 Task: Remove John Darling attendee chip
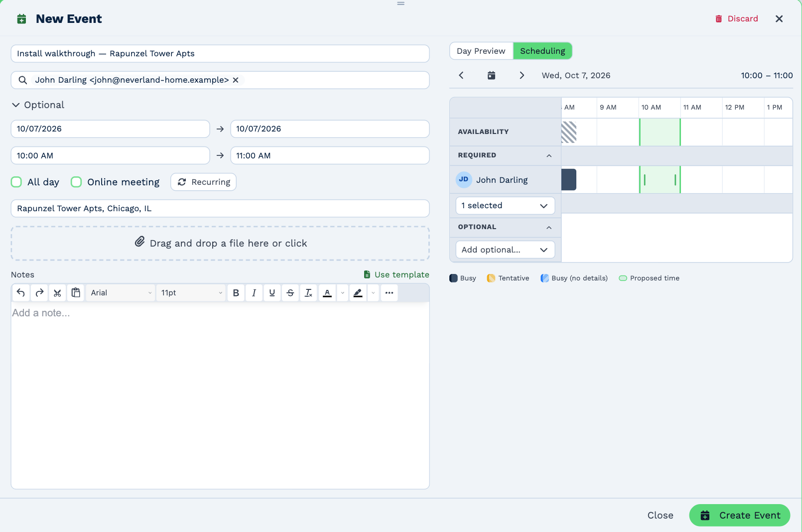(236, 80)
